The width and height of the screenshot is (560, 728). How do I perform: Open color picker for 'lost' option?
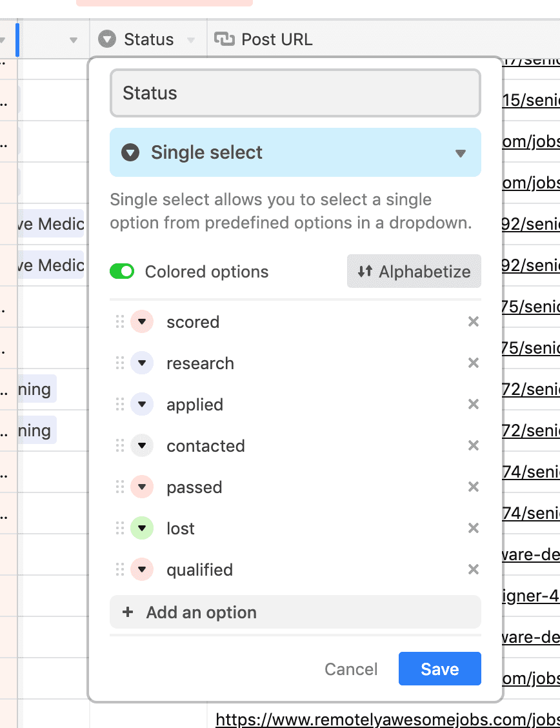(142, 529)
